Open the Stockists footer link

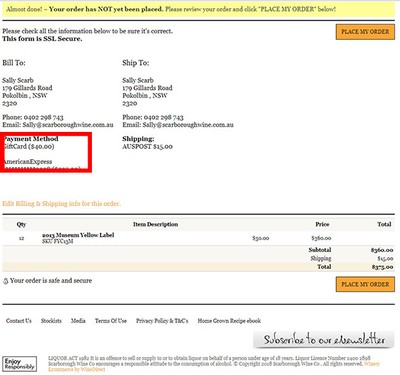(51, 321)
